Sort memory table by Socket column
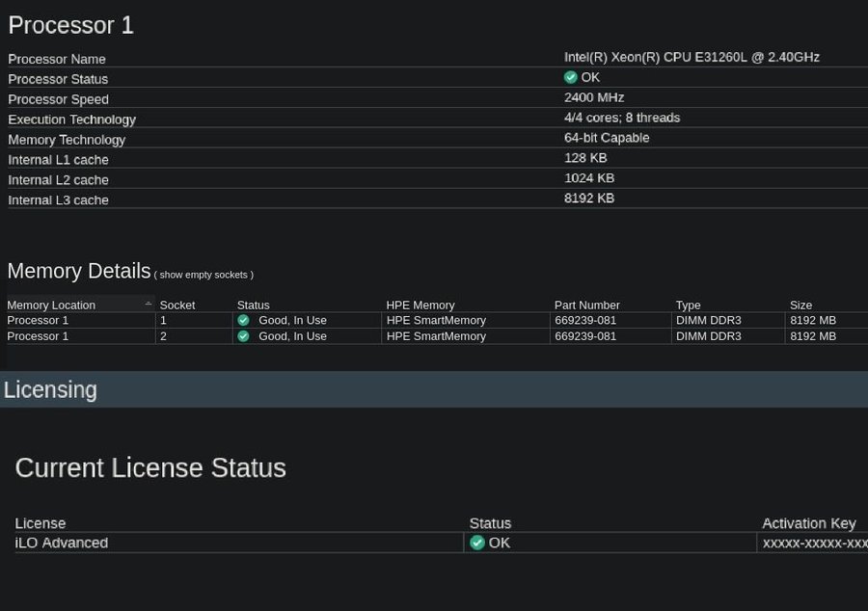This screenshot has width=868, height=611. 177,305
